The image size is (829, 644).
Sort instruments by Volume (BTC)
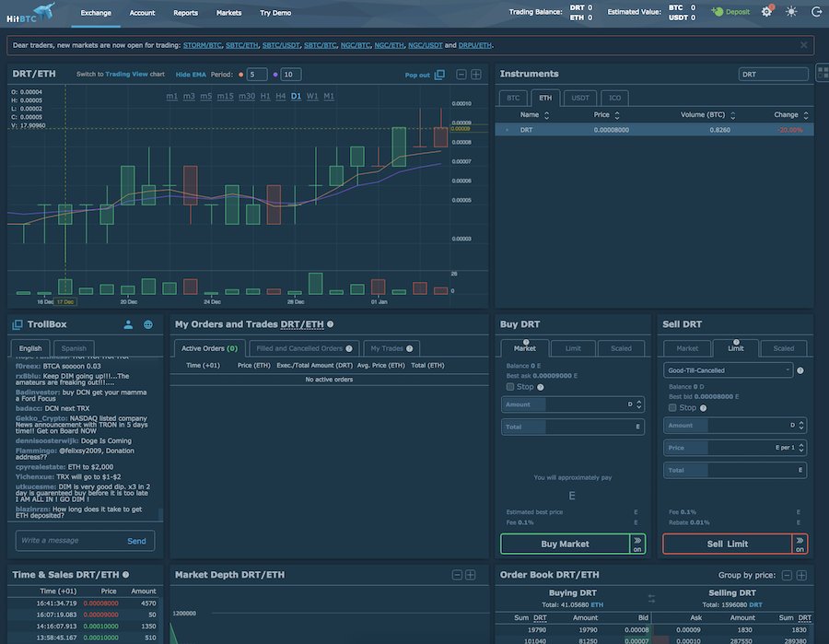point(708,115)
